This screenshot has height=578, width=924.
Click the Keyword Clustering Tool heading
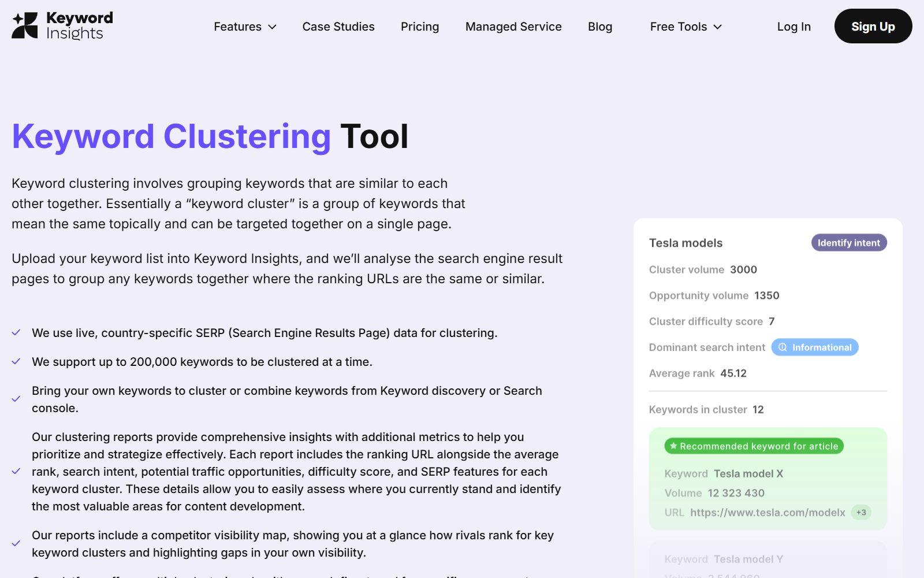pyautogui.click(x=210, y=137)
